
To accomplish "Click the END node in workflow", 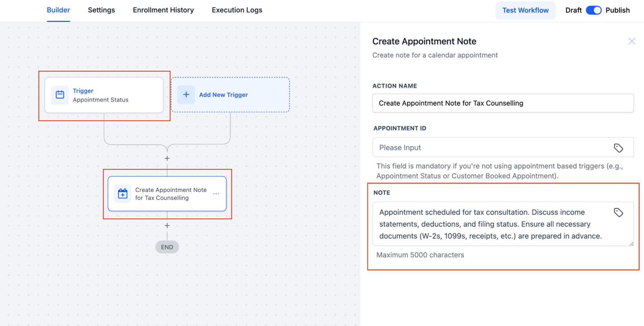I will (167, 247).
